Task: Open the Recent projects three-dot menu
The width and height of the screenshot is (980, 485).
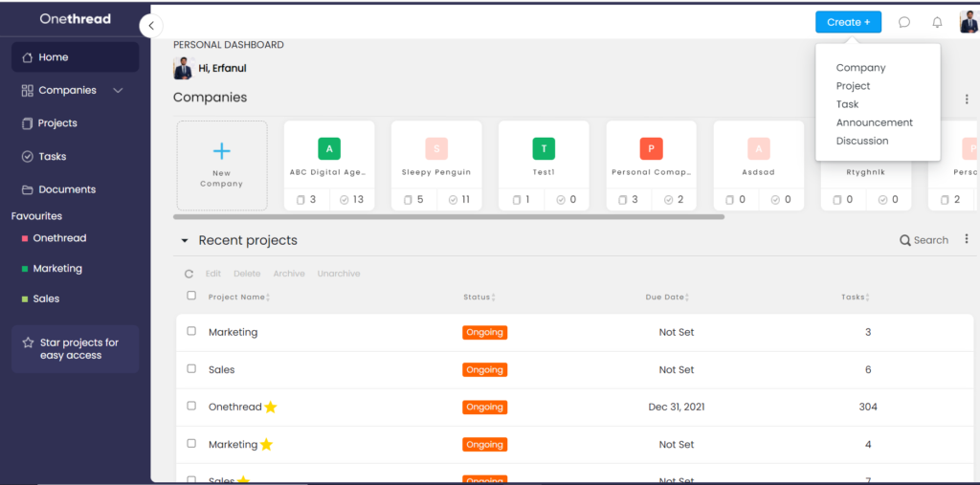Action: tap(967, 239)
